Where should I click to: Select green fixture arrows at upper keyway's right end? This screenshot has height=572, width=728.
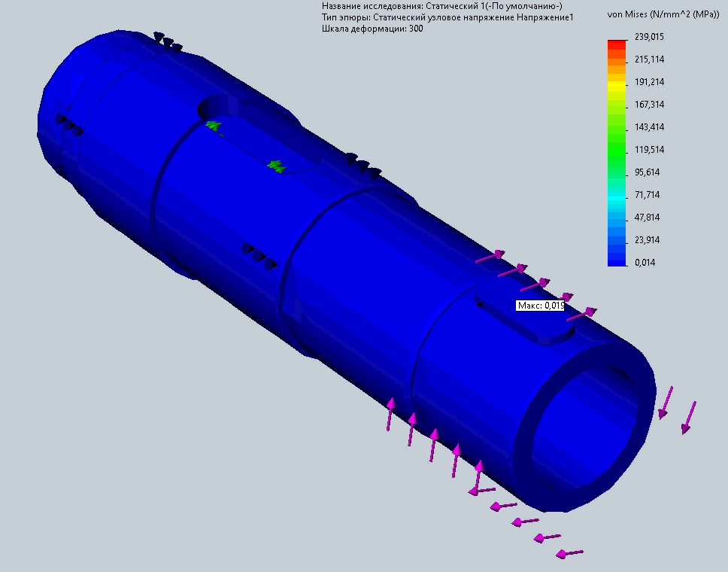(276, 165)
